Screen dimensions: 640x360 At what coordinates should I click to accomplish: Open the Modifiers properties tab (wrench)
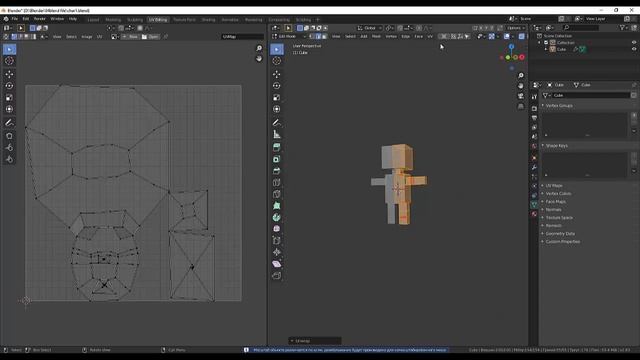[x=534, y=167]
